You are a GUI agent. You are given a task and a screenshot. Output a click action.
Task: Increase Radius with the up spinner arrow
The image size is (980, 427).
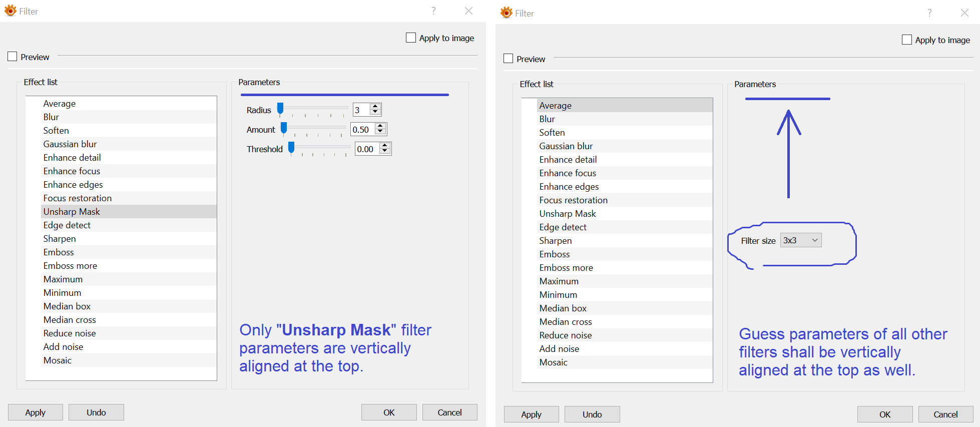coord(375,107)
